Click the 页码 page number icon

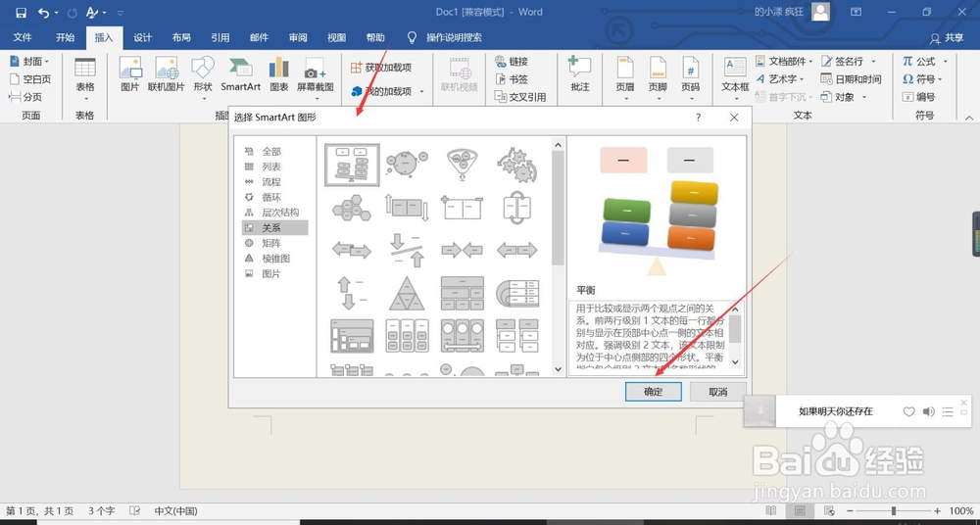[690, 67]
